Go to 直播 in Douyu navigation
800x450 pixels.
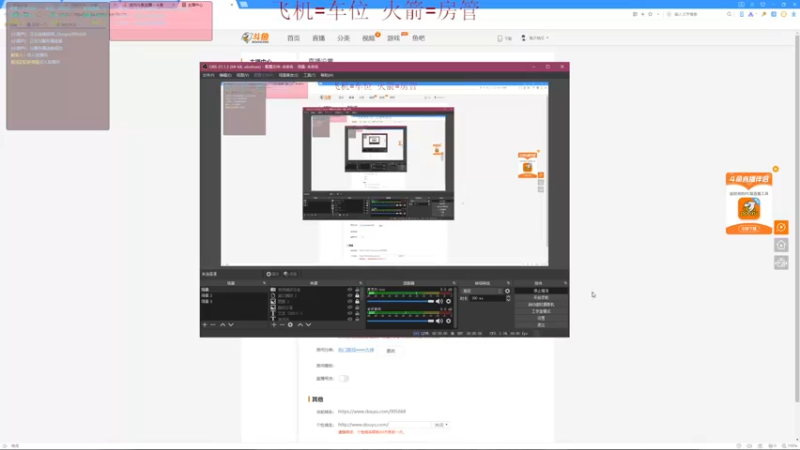318,38
